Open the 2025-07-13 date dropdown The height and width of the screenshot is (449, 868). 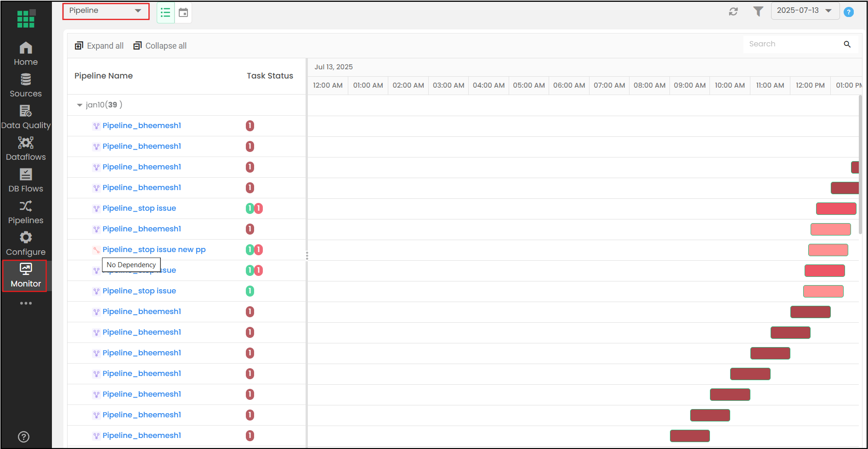pyautogui.click(x=805, y=11)
